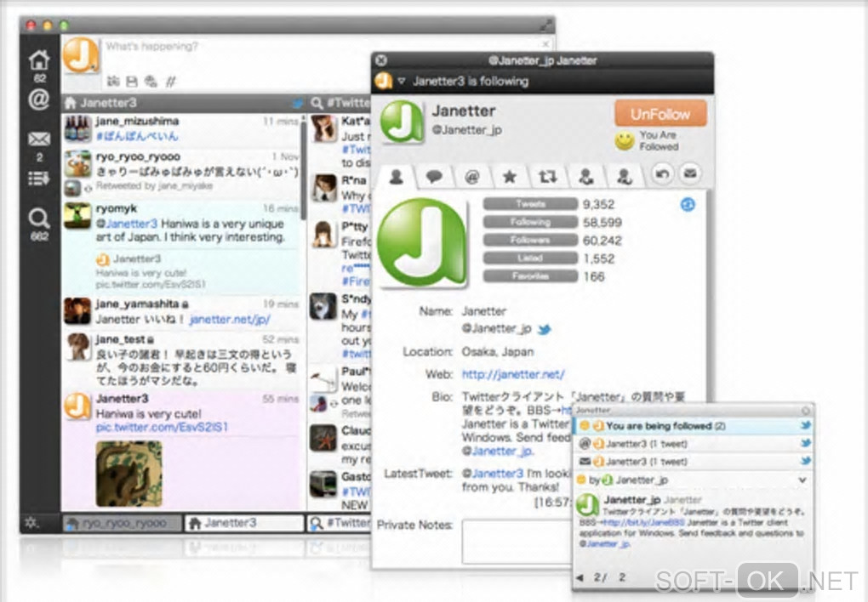
Task: Click the Janetter3 timeline scrollbar
Action: tap(303, 172)
